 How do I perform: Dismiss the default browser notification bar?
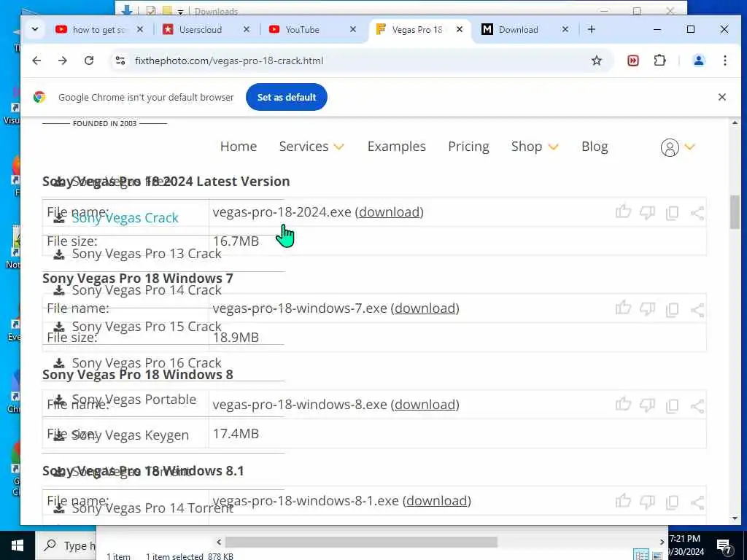(x=721, y=97)
